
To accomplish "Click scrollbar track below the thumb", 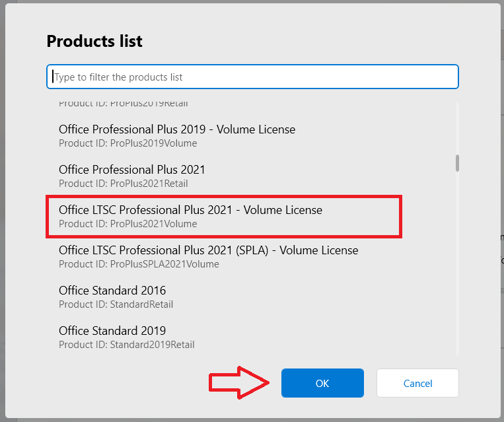I will pos(457,264).
